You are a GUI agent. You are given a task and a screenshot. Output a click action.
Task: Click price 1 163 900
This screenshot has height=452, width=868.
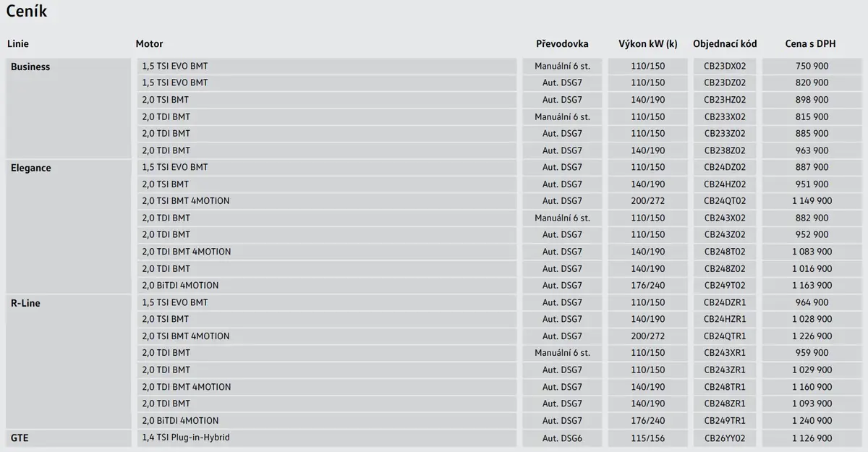tap(812, 286)
